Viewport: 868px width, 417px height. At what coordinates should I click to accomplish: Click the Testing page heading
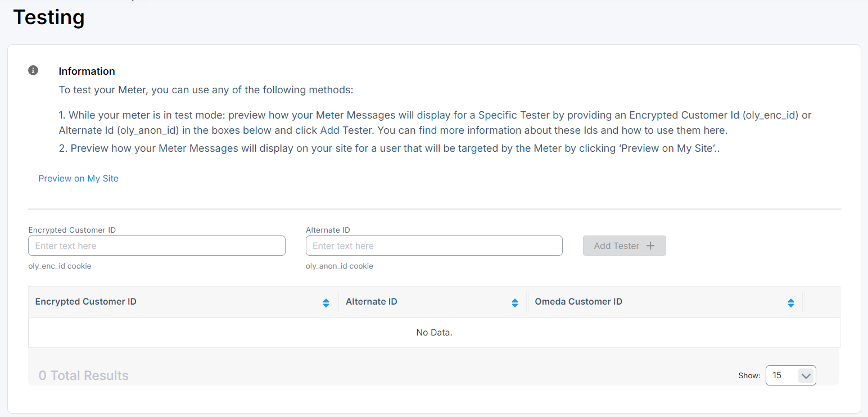click(49, 17)
